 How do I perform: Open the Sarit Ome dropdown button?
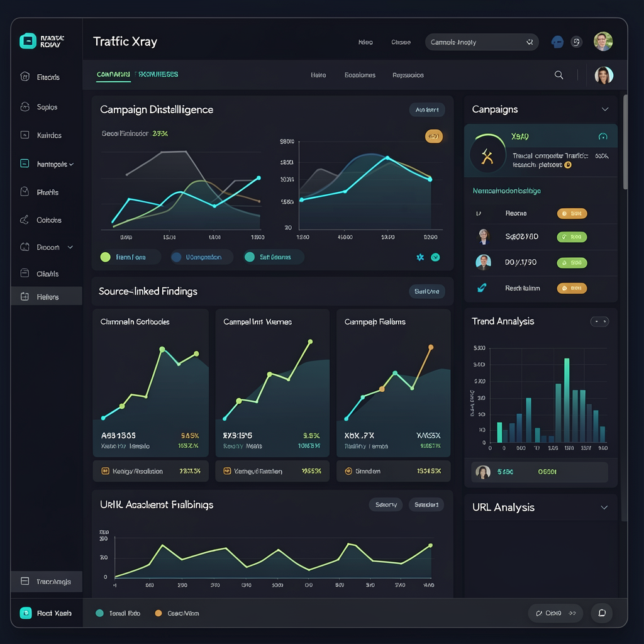tap(427, 291)
